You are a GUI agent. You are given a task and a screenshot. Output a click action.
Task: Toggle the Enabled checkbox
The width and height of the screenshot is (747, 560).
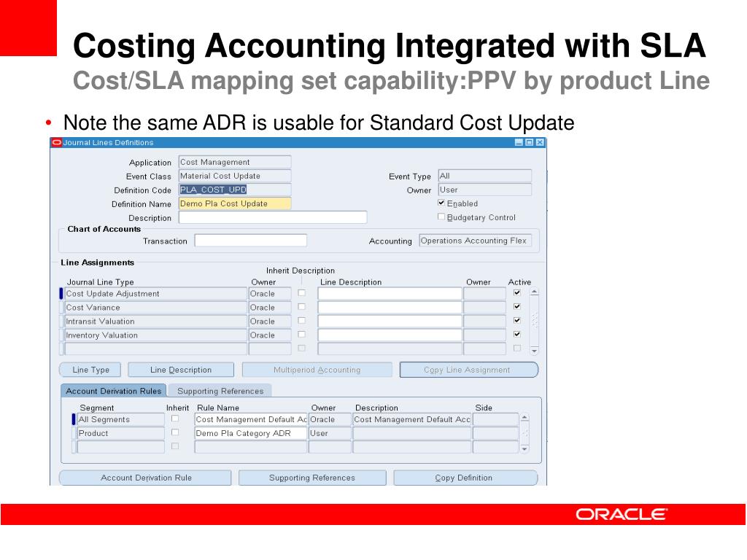click(441, 203)
